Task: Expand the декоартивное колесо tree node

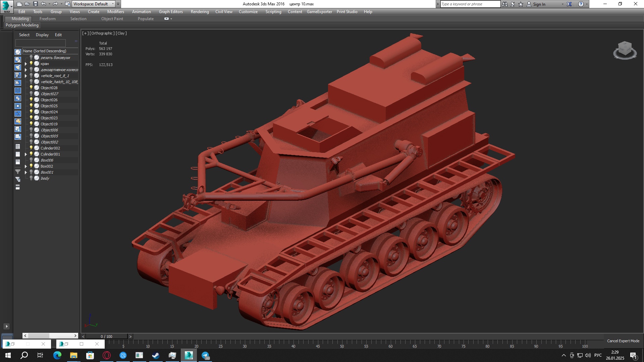Action: coord(26,70)
